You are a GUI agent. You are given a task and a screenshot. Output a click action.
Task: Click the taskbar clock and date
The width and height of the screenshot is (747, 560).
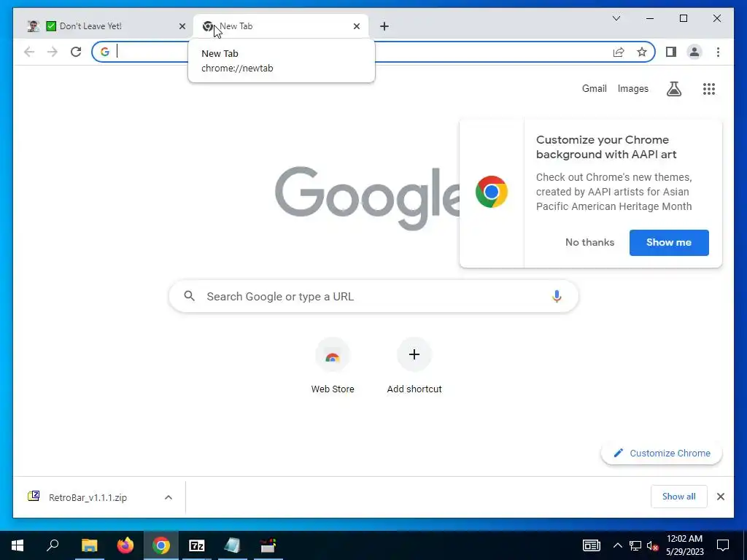pyautogui.click(x=684, y=545)
